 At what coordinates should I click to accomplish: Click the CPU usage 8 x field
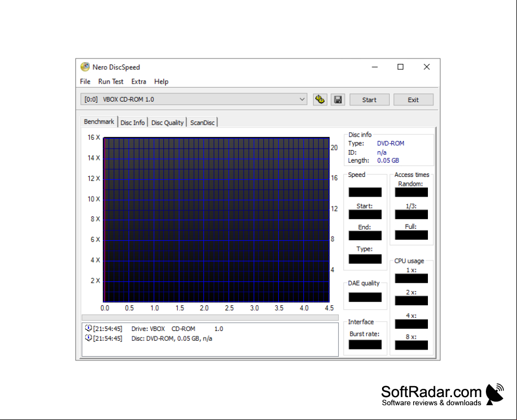(412, 345)
